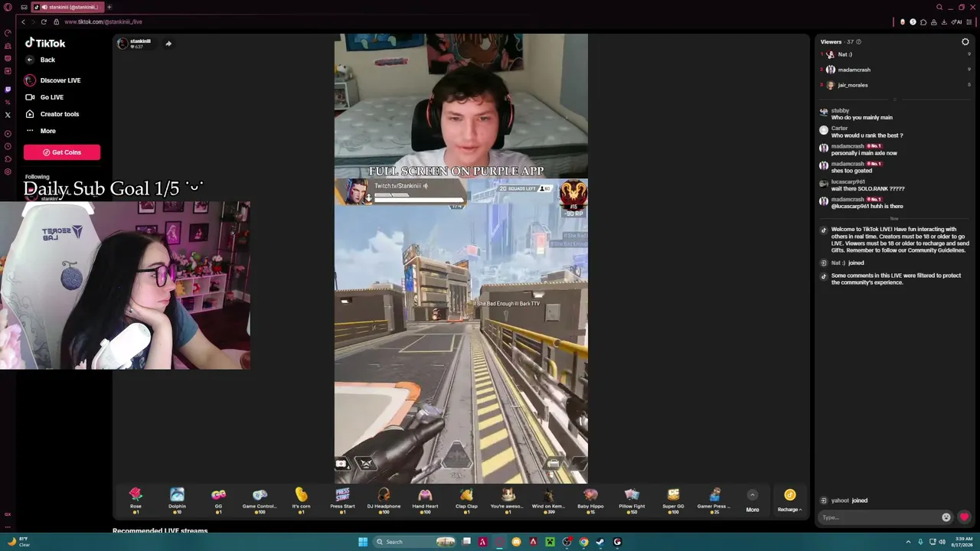This screenshot has width=980, height=551.
Task: Send the It's corn gift
Action: 301,499
